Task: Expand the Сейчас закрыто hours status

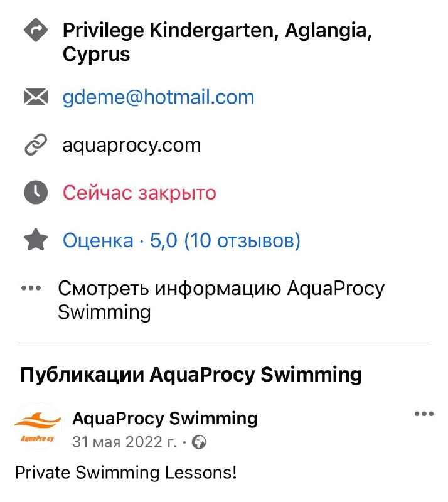Action: pos(139,193)
